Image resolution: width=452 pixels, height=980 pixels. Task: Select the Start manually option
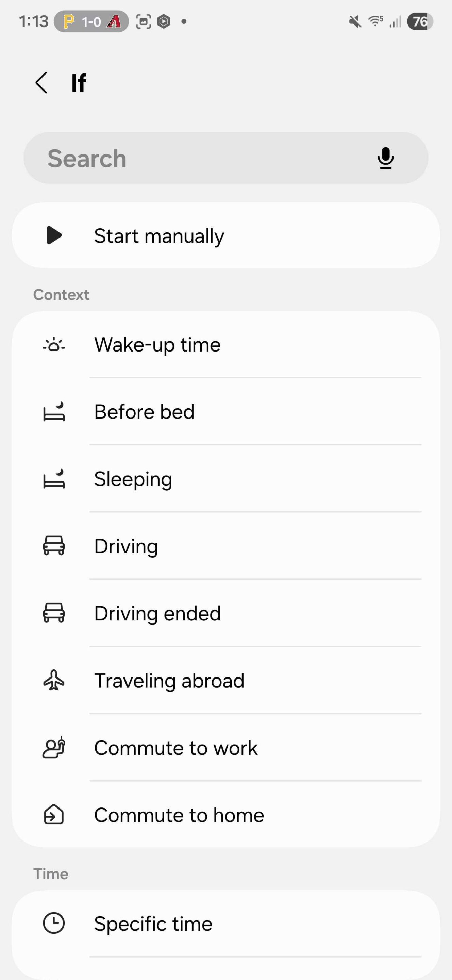point(159,235)
